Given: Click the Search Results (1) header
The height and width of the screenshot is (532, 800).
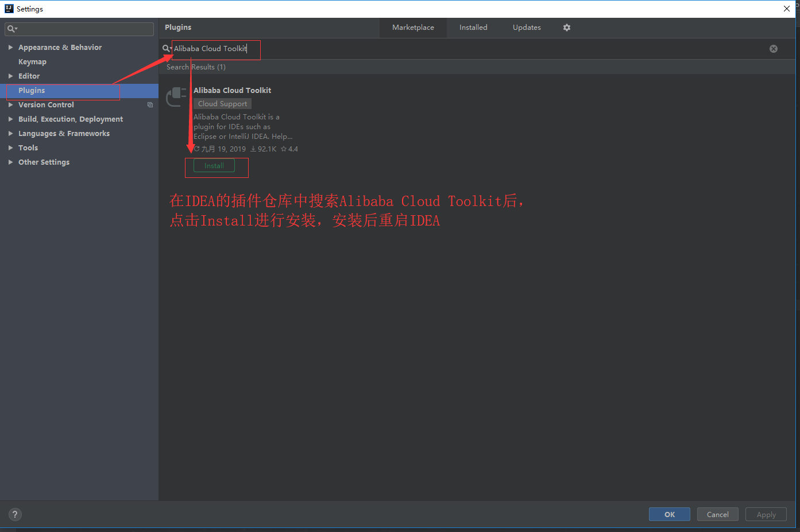Looking at the screenshot, I should click(x=196, y=67).
